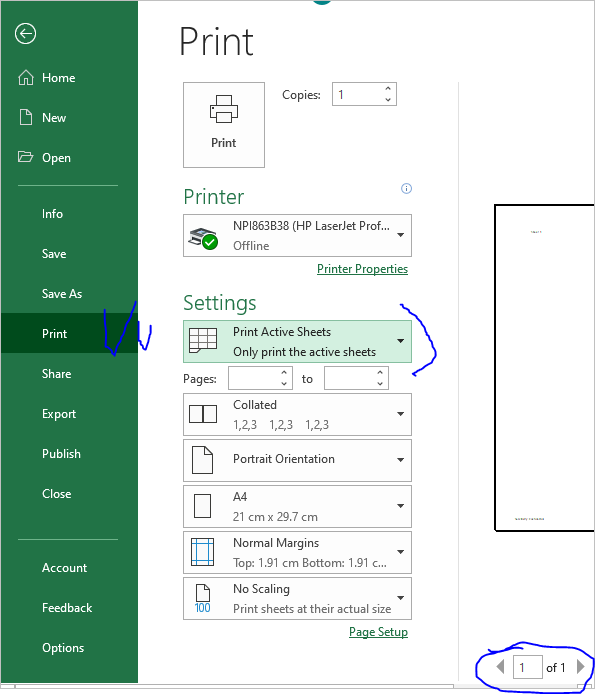This screenshot has height=694, width=595.
Task: Click the Portrait Orientation page icon
Action: (202, 460)
